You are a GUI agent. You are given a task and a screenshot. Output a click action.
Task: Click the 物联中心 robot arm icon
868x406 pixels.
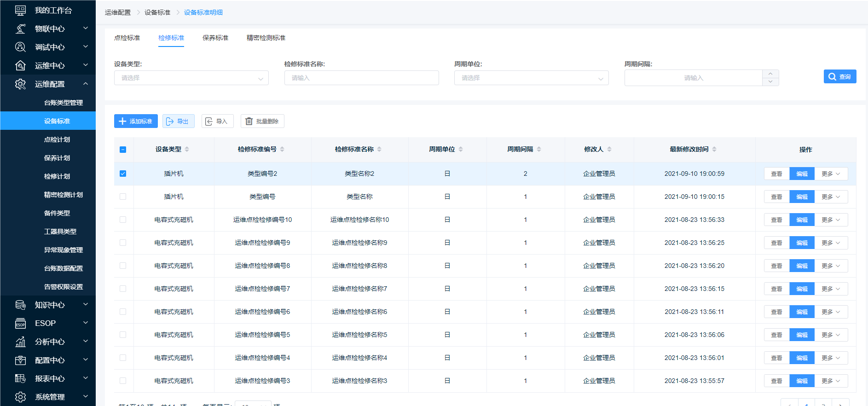pyautogui.click(x=20, y=29)
